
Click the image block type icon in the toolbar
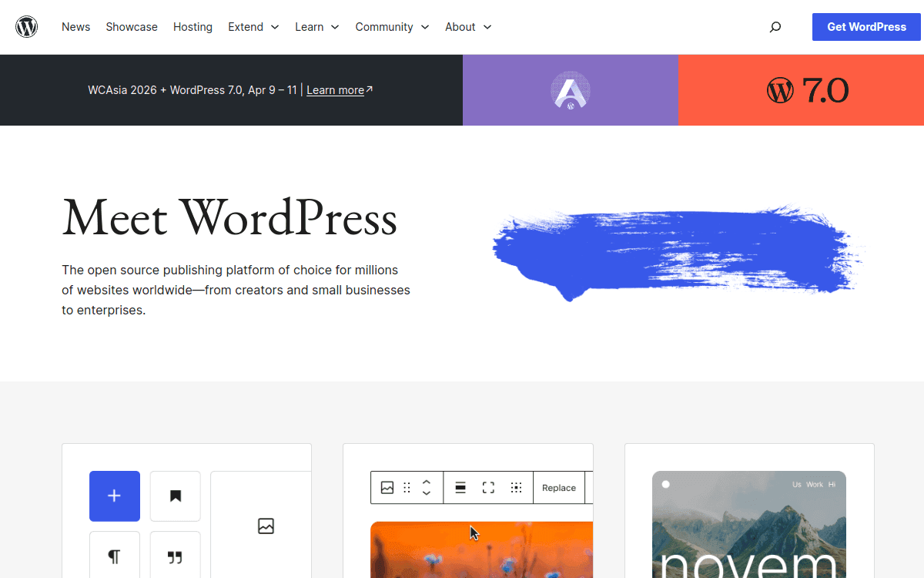pos(387,487)
